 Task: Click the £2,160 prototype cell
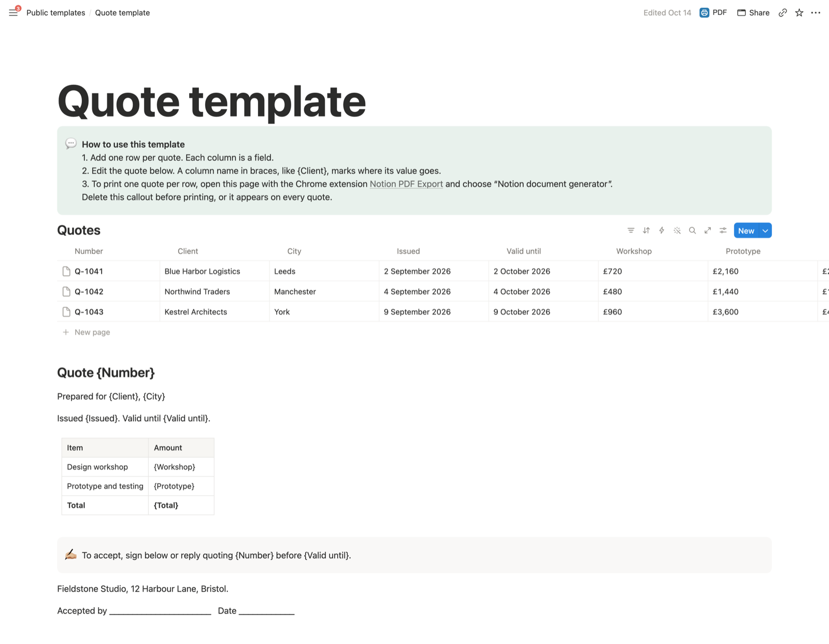point(763,271)
